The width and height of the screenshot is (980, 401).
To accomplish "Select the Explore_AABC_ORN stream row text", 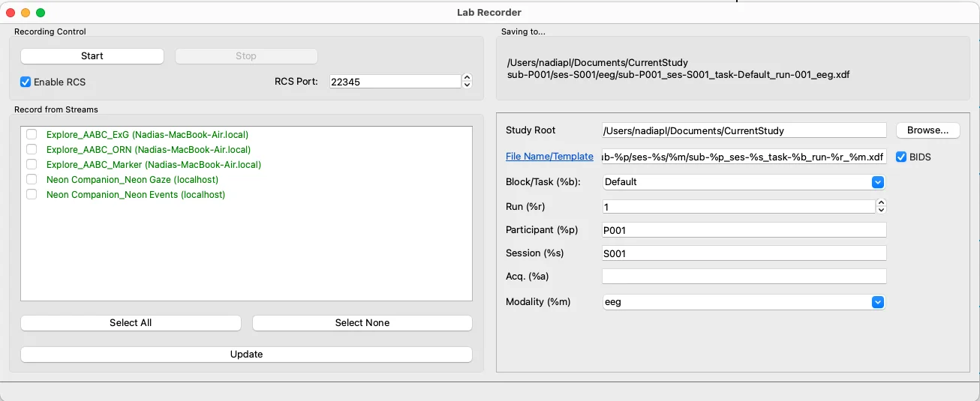I will coord(149,150).
